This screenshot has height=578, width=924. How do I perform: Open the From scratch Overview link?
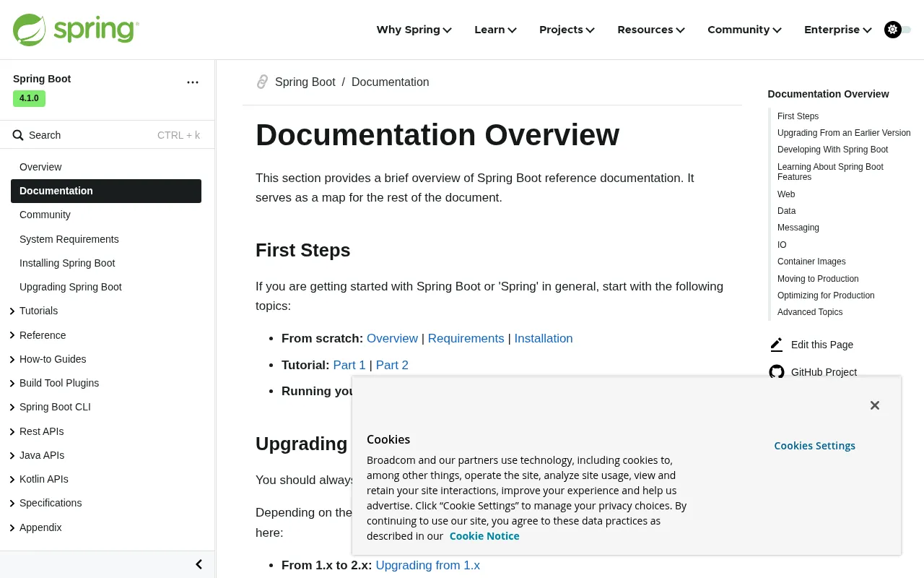pos(392,338)
